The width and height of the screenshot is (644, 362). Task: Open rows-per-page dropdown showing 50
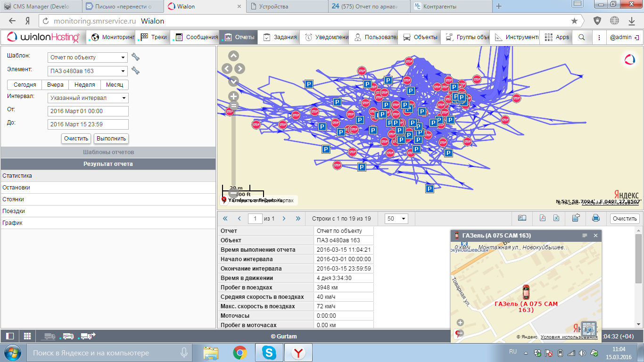tap(396, 219)
